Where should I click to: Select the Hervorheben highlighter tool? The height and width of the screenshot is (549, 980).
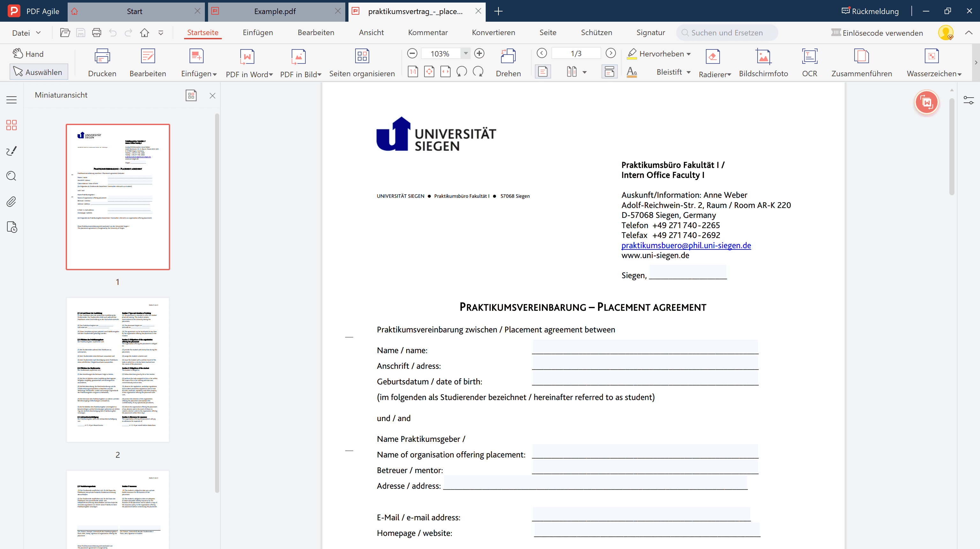[x=655, y=54]
